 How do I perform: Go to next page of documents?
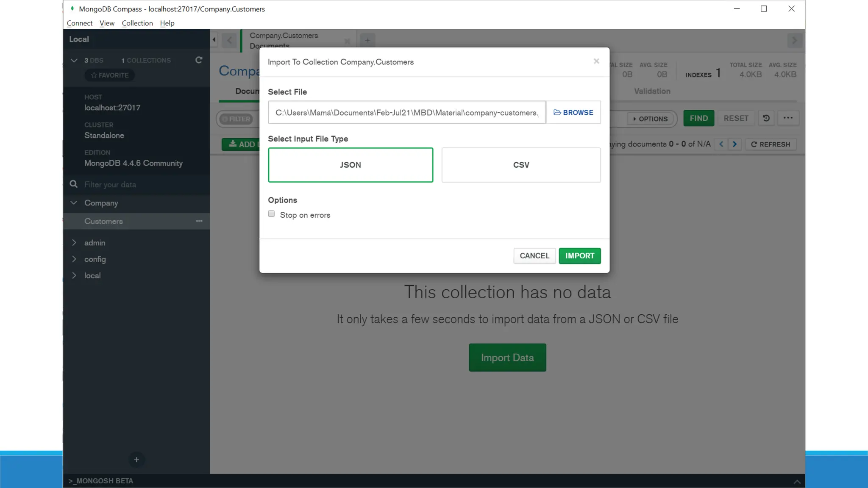tap(735, 144)
